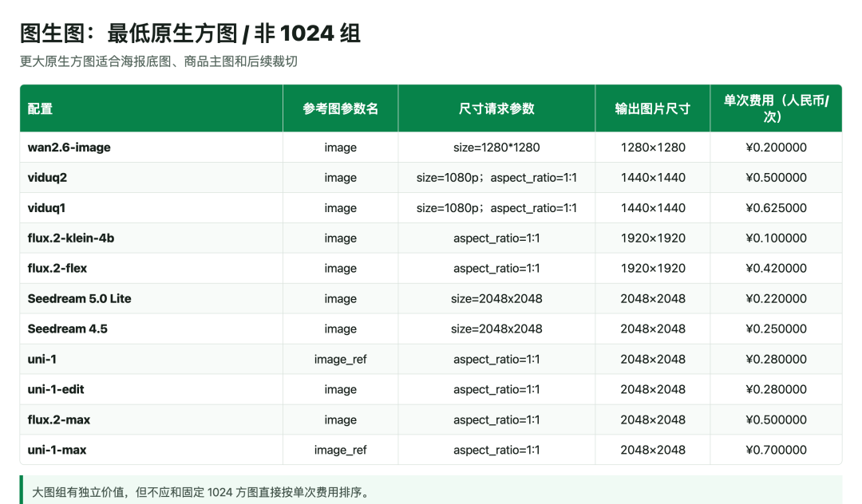862x504 pixels.
Task: Click the 图生图 page heading
Action: tap(190, 33)
